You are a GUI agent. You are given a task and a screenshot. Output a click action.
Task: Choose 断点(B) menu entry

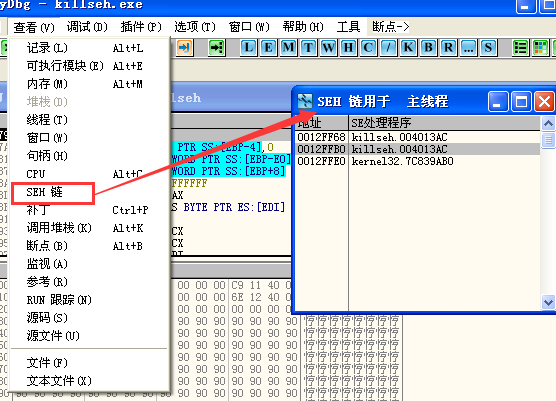pyautogui.click(x=89, y=246)
